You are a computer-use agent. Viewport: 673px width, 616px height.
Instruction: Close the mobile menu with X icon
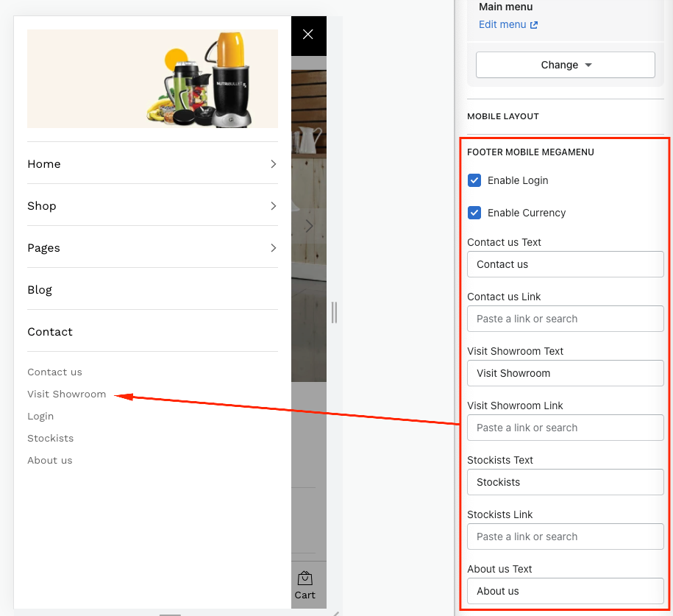click(x=308, y=35)
